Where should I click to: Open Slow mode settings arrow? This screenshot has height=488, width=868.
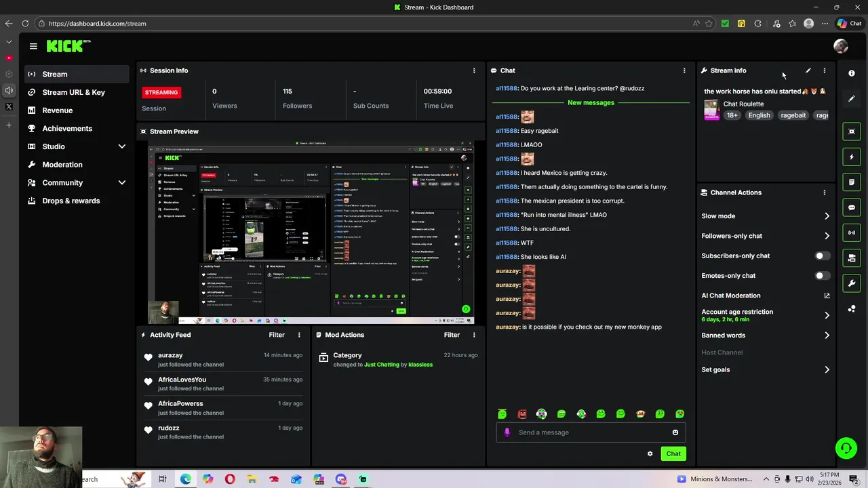point(827,216)
